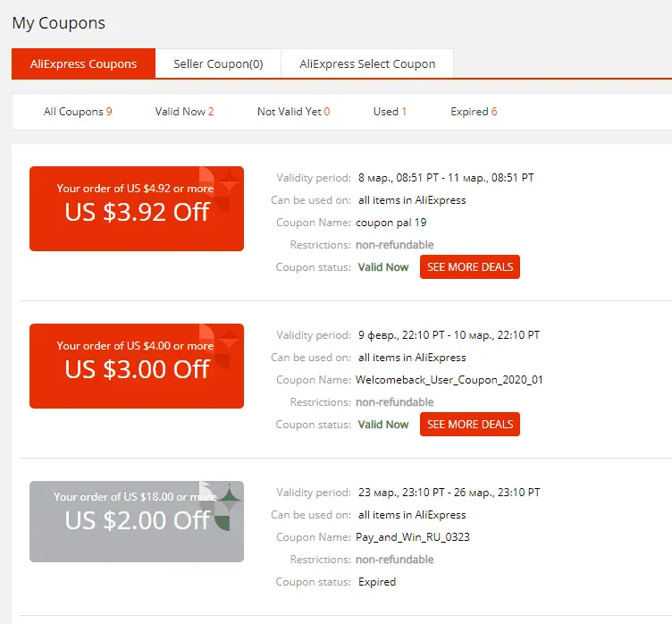Click See More Deals for coupon pal 19

(x=470, y=266)
